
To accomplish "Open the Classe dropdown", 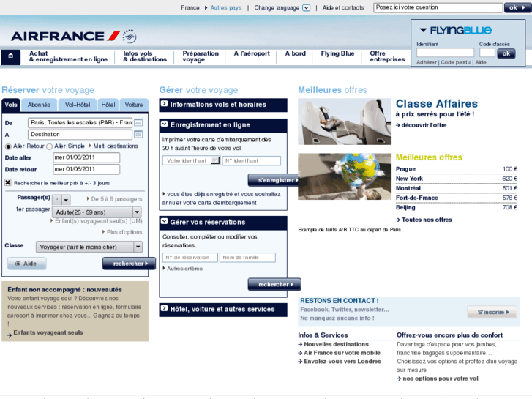I will [x=89, y=247].
